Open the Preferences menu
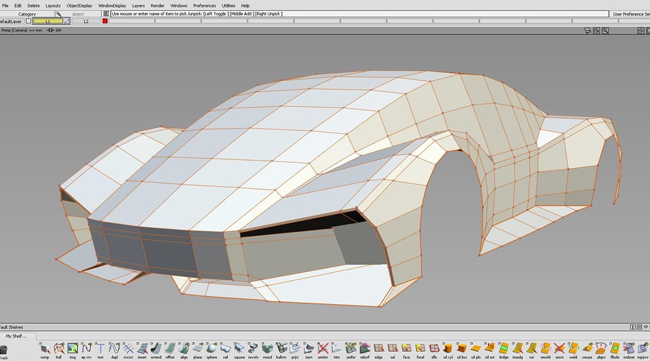The width and height of the screenshot is (650, 361). click(x=204, y=6)
